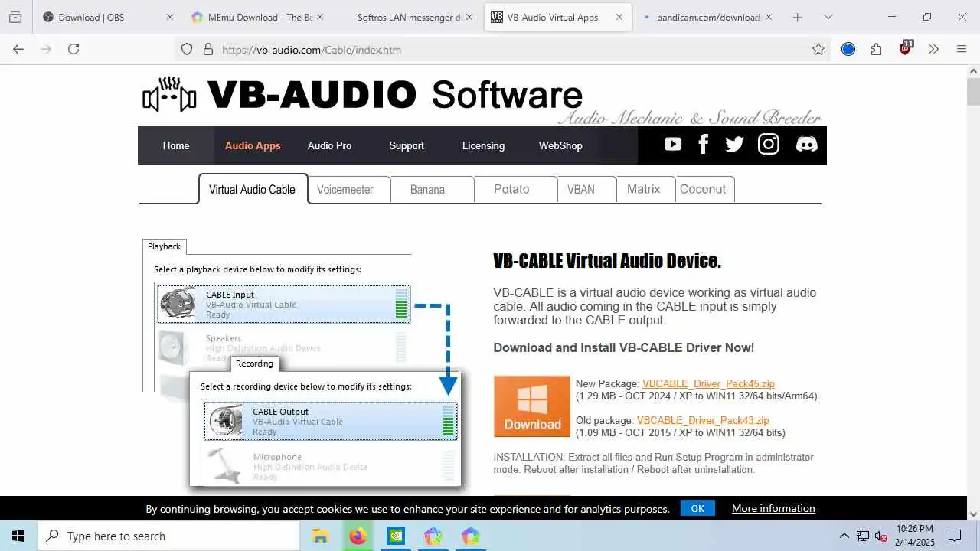Open WebShop navigation item
980x551 pixels.
(x=560, y=145)
